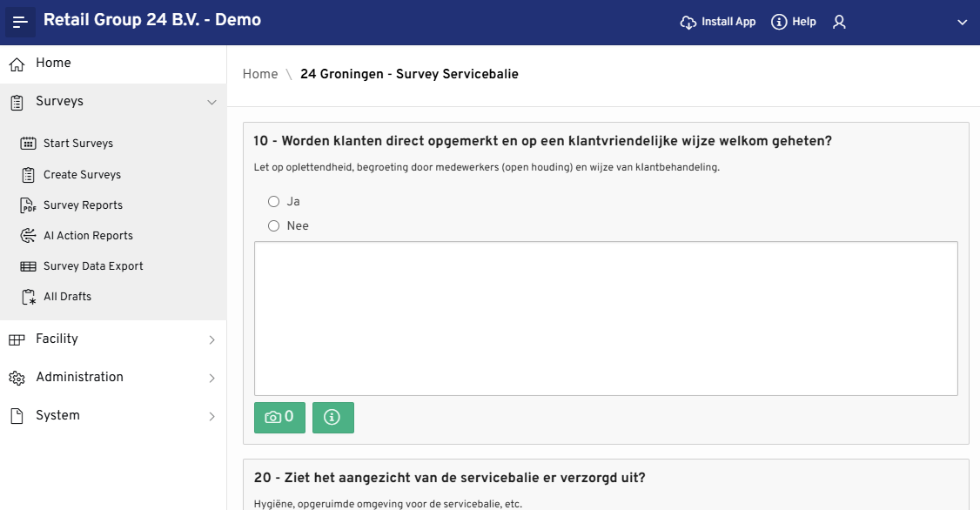Open Survey Data Export page
Screen dimensions: 980x510
click(x=93, y=266)
